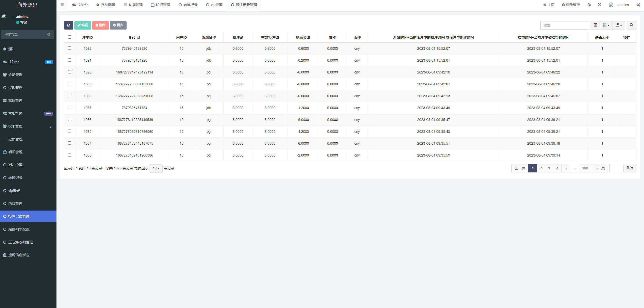
Task: Open 会员管理 in the sidebar
Action: 15,75
